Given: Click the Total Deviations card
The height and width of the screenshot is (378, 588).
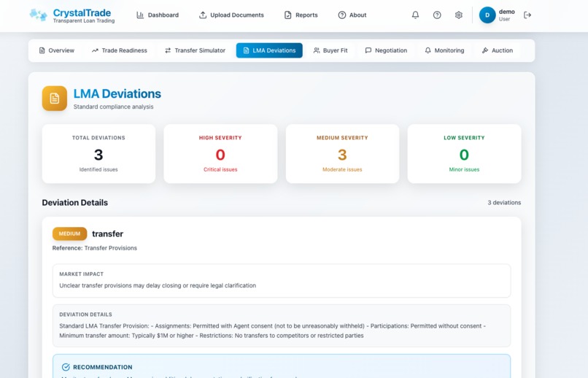Looking at the screenshot, I should click(98, 154).
